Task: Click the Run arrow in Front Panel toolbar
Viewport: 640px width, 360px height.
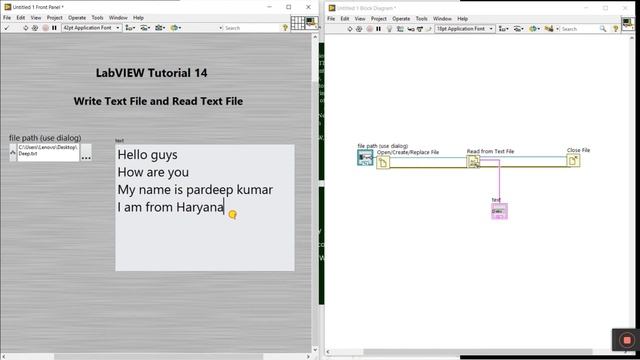Action: coord(25,28)
